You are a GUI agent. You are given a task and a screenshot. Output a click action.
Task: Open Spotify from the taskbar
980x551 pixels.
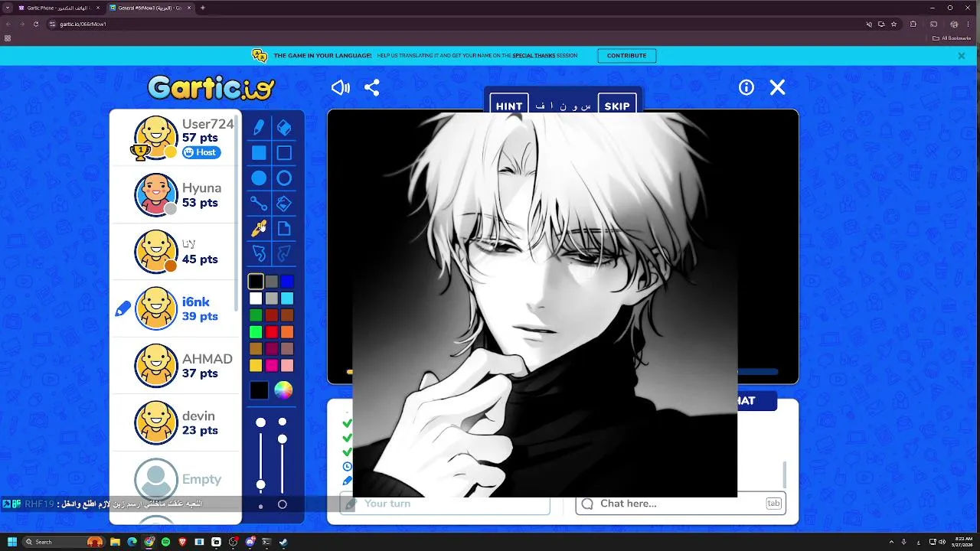tap(165, 542)
